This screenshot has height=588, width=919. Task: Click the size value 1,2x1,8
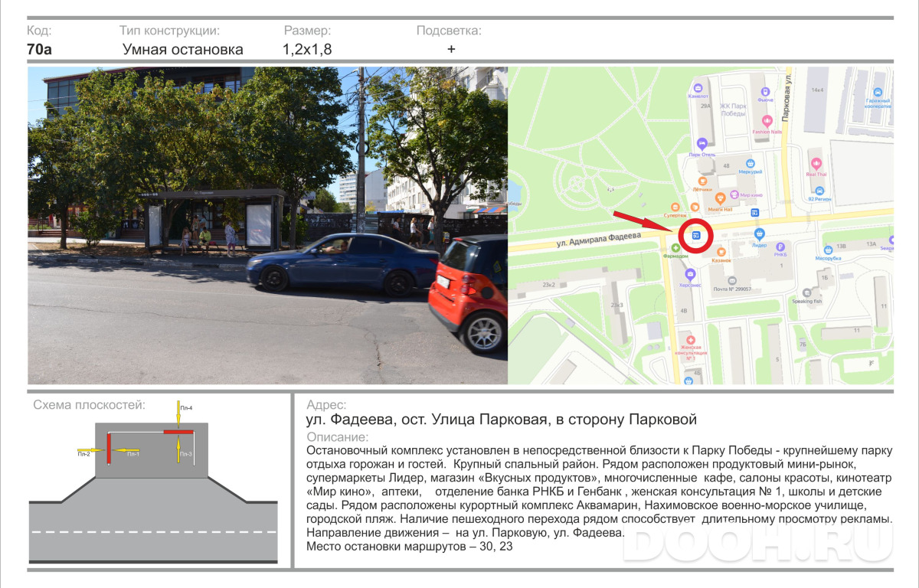[307, 50]
